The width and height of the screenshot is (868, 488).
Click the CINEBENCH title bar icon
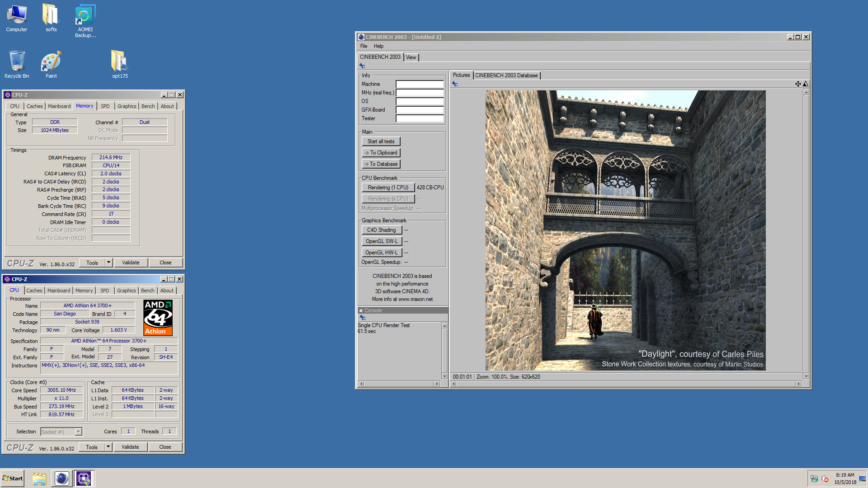pyautogui.click(x=361, y=37)
